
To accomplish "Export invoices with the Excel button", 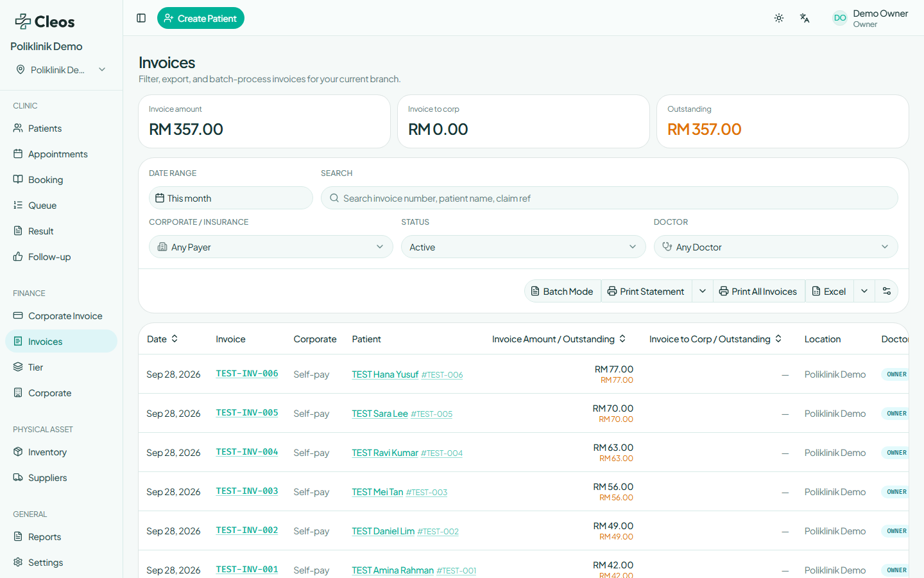I will (829, 291).
